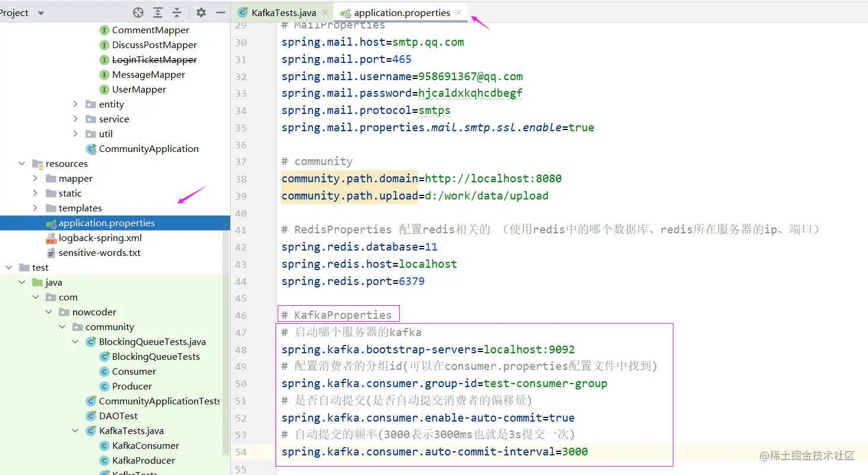Screen dimensions: 868x475
Task: Click the test folder icon
Action: 24,268
